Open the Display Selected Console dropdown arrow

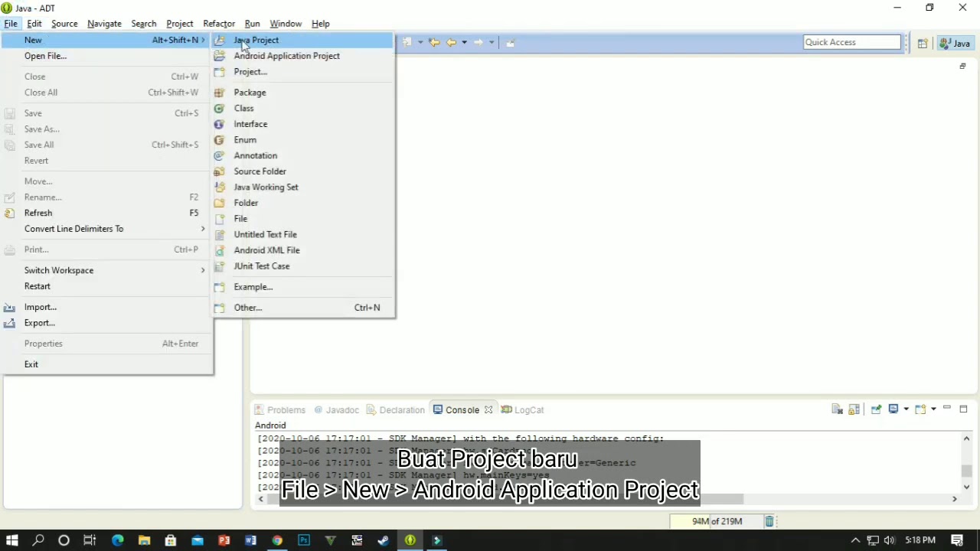point(906,409)
